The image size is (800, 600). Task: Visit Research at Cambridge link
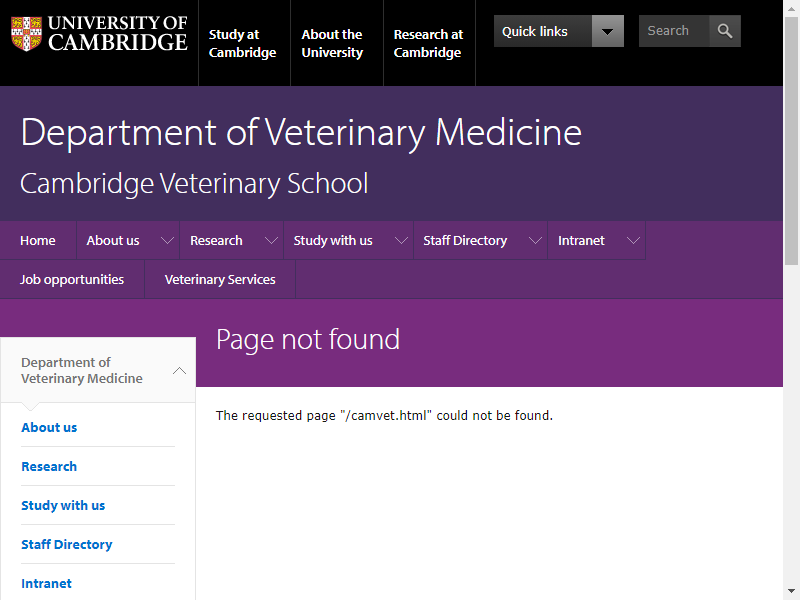click(428, 43)
